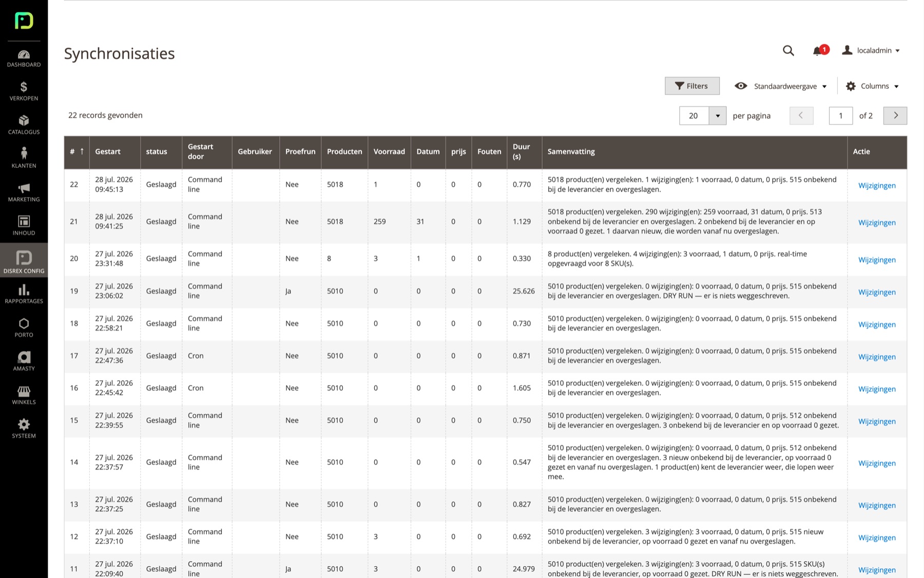924x578 pixels.
Task: Open the Winkels storefront icon menu
Action: pyautogui.click(x=24, y=395)
